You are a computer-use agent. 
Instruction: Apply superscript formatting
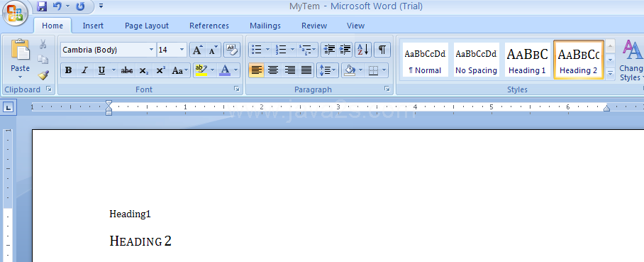point(160,70)
